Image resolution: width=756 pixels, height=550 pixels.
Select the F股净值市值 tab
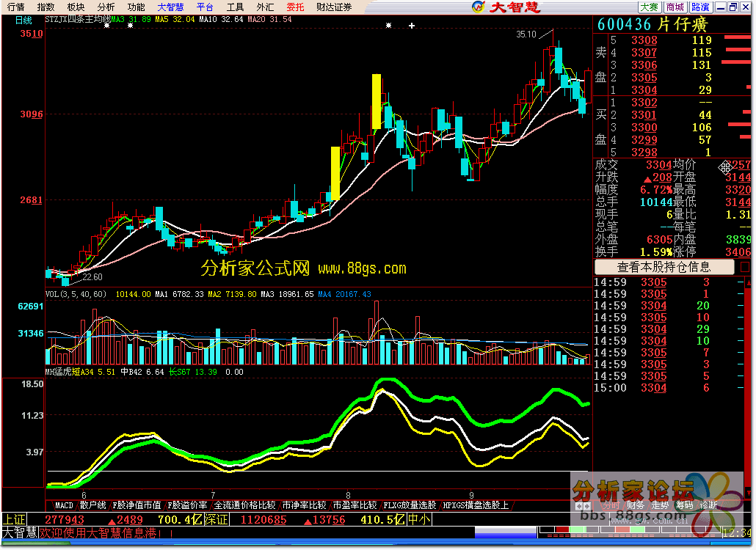[137, 505]
